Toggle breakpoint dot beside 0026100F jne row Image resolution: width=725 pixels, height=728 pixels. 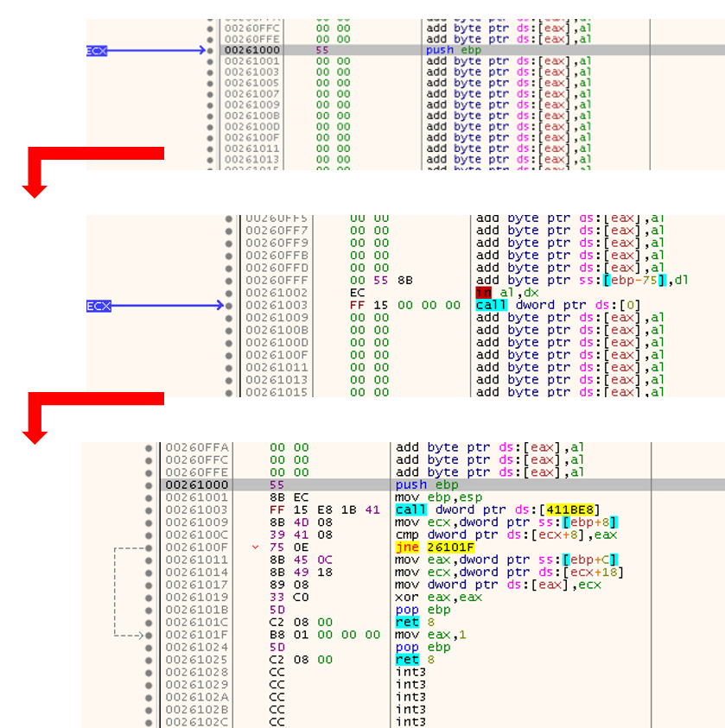click(149, 548)
